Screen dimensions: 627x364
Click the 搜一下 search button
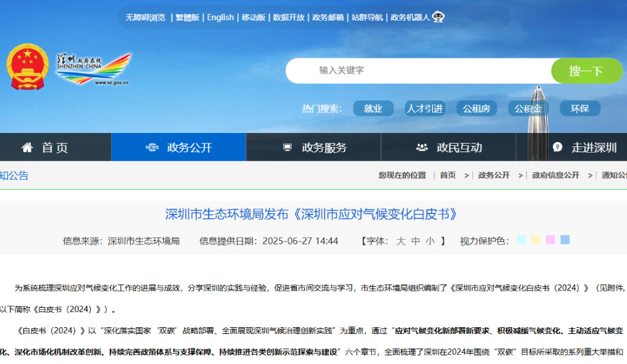pyautogui.click(x=587, y=70)
